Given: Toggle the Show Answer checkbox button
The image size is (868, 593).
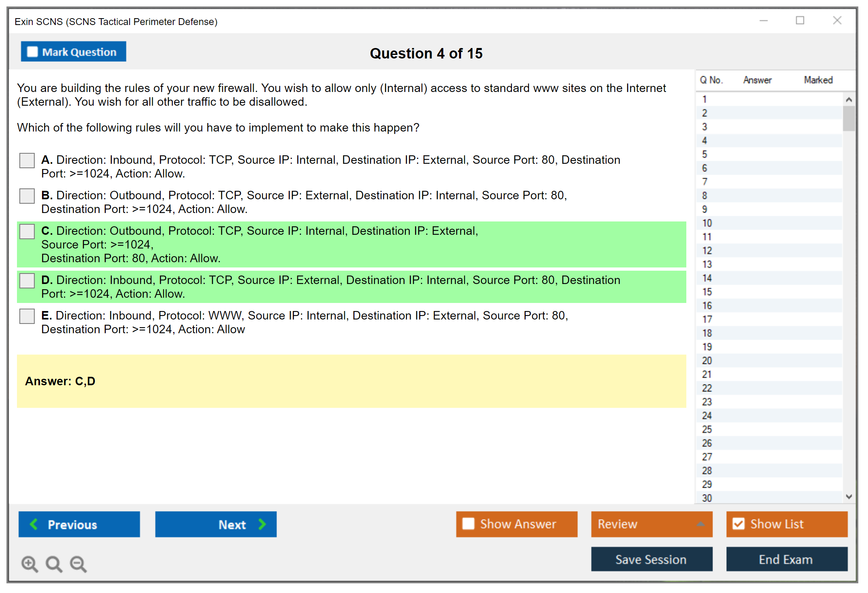Looking at the screenshot, I should coord(468,524).
